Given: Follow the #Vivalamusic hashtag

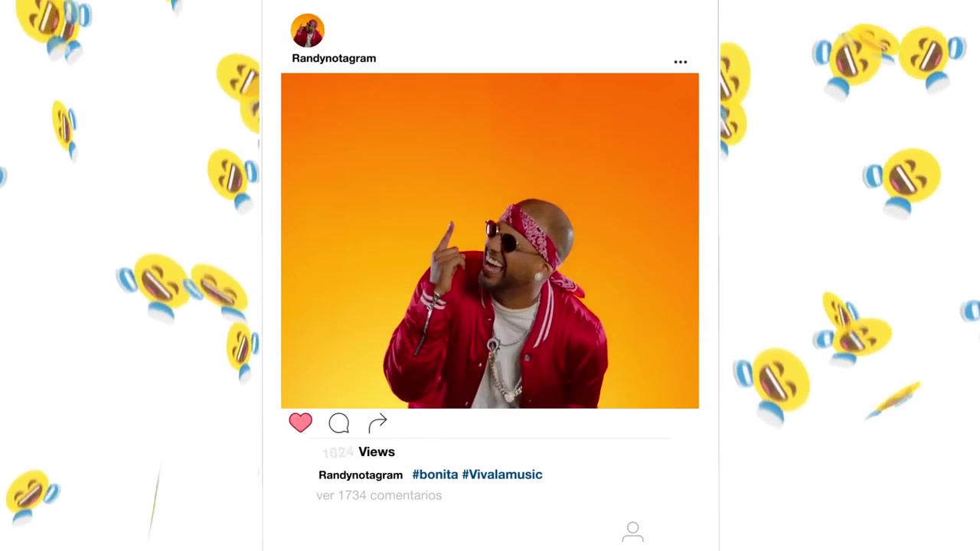Looking at the screenshot, I should coord(502,474).
